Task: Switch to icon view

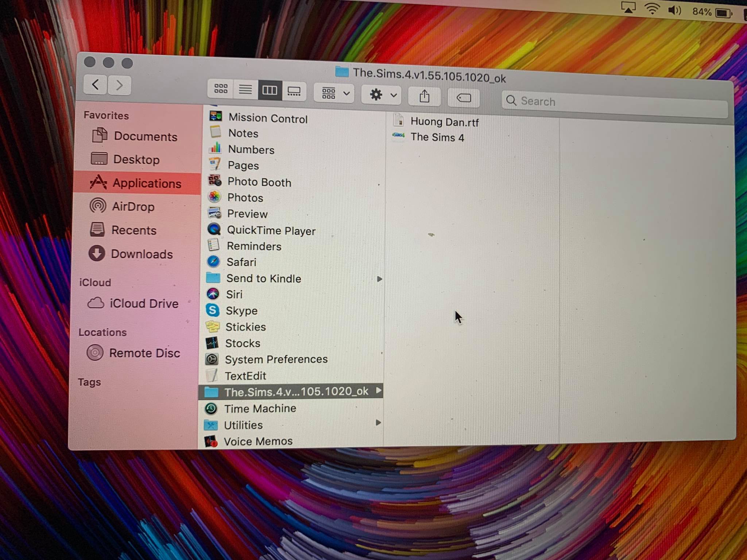Action: coord(220,88)
